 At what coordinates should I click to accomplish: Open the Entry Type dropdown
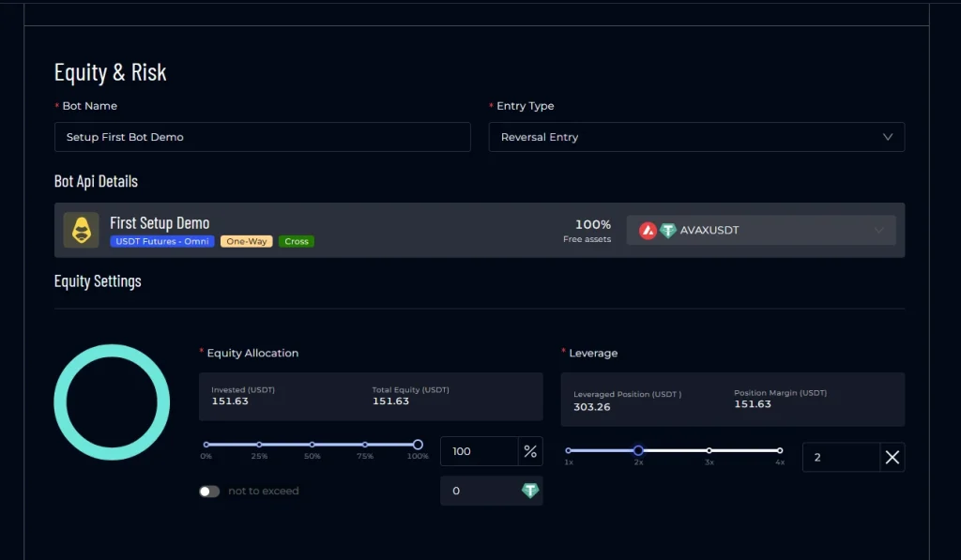point(696,136)
